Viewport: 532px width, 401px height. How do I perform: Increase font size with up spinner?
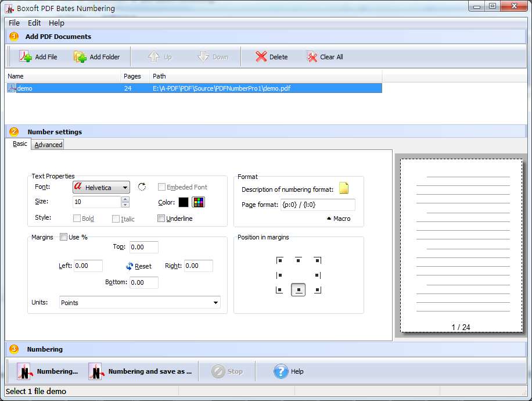coord(125,199)
